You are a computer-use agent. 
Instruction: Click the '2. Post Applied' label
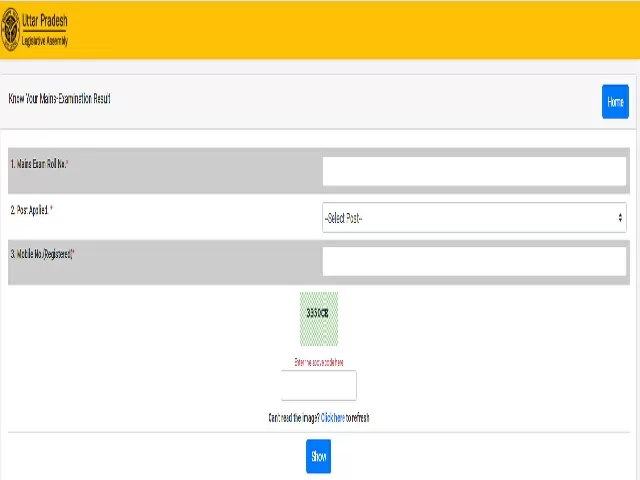(x=31, y=210)
